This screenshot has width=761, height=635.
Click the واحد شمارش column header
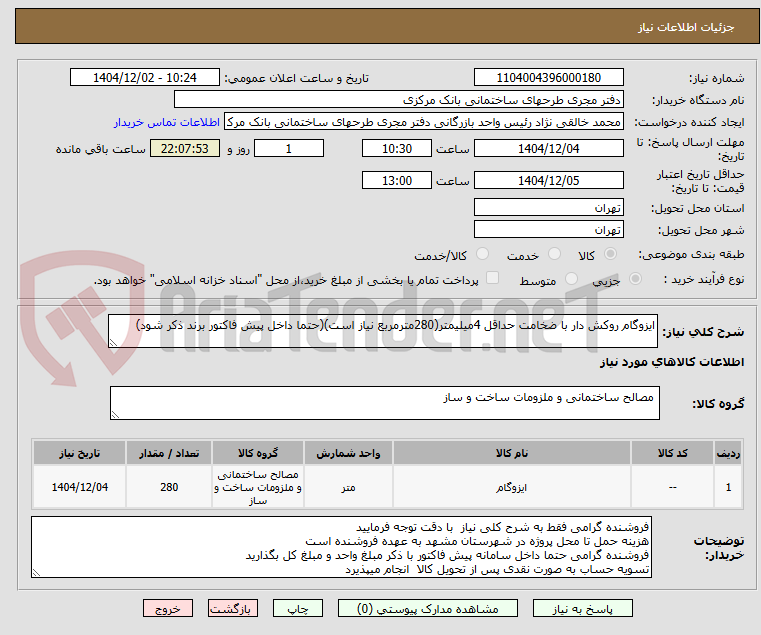point(348,453)
